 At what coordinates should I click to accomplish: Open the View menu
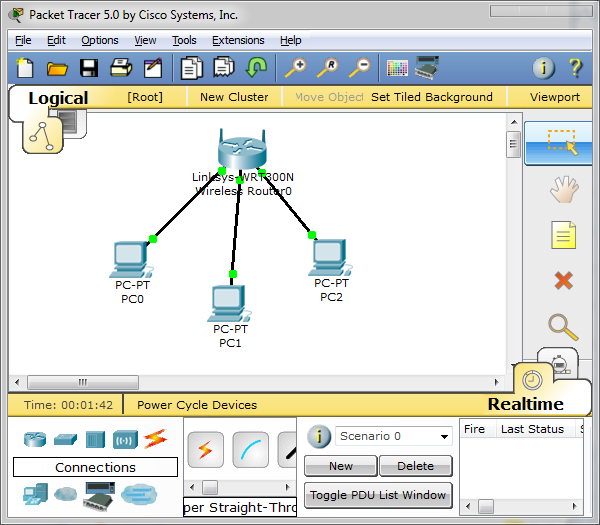coord(145,40)
